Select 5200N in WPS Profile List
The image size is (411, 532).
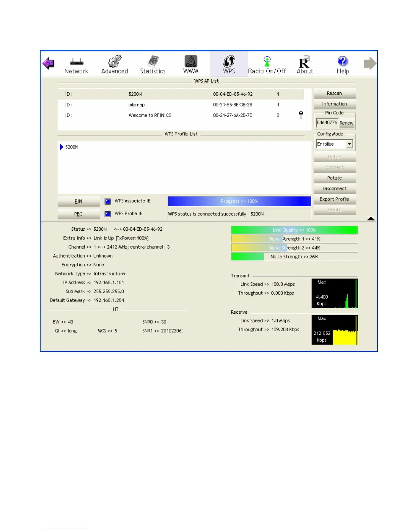click(x=72, y=147)
